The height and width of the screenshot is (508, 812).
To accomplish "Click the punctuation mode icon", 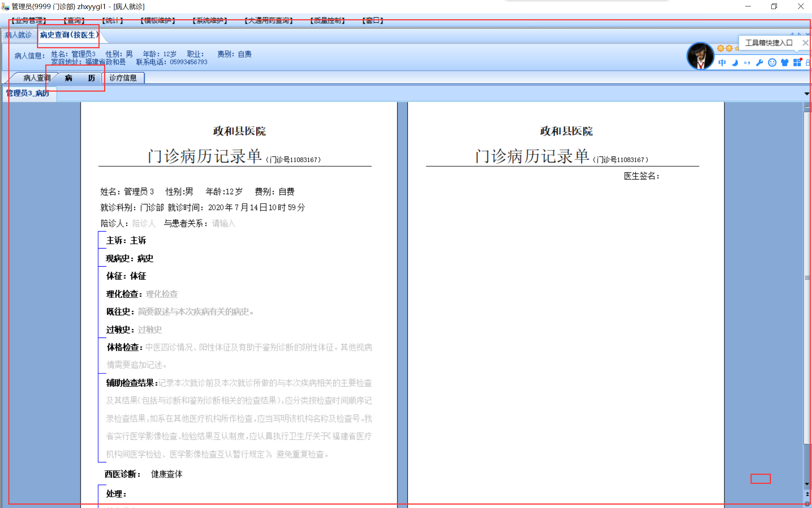I will 747,63.
